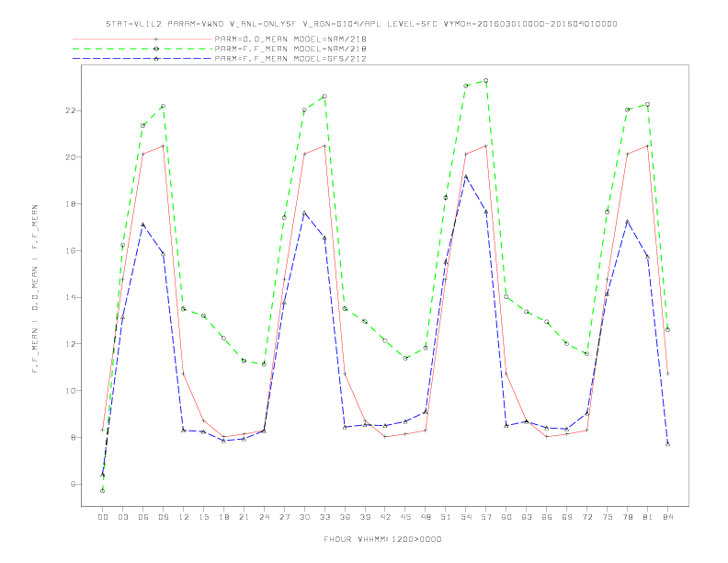Click x-axis tick label 06
This screenshot has width=728, height=563.
pyautogui.click(x=143, y=517)
